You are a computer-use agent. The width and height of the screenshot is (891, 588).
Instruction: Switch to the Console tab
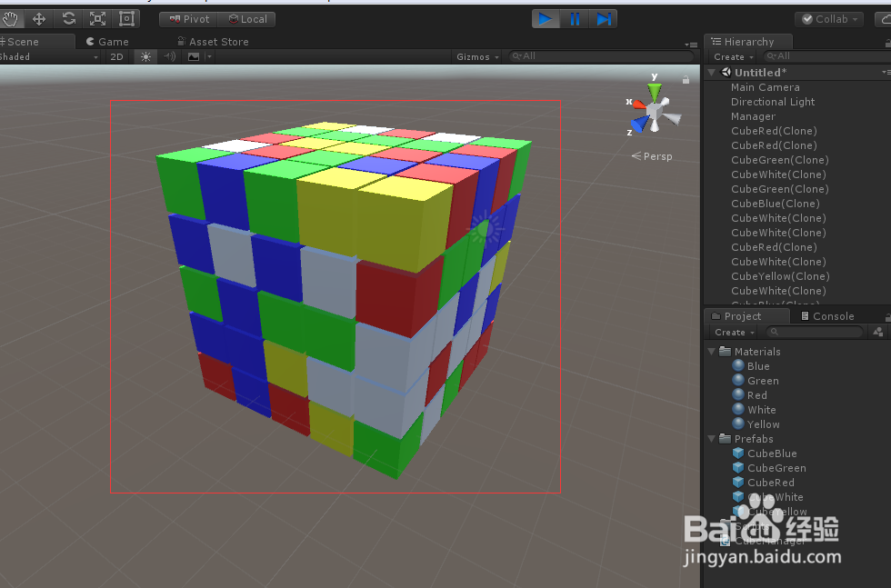click(827, 316)
